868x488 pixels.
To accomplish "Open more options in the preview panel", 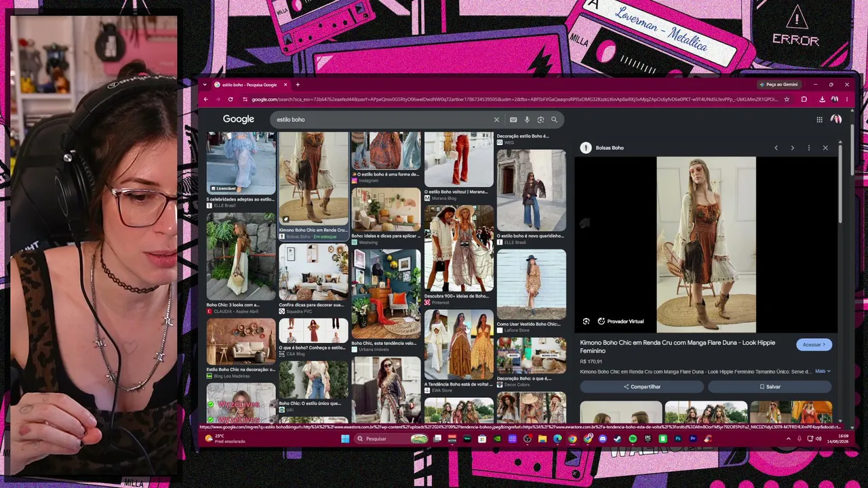I will pyautogui.click(x=808, y=148).
